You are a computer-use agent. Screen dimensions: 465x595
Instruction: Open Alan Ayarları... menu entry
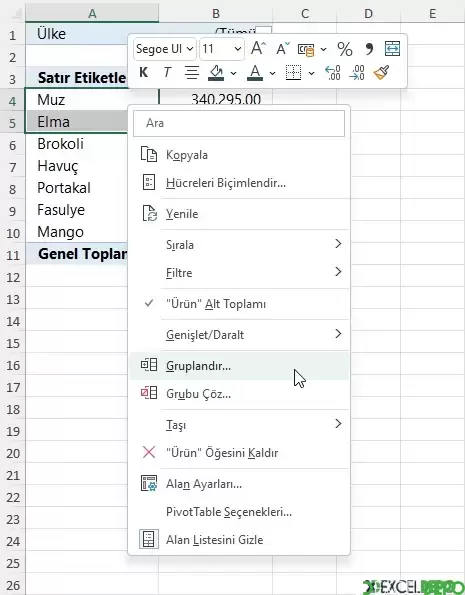(x=239, y=484)
